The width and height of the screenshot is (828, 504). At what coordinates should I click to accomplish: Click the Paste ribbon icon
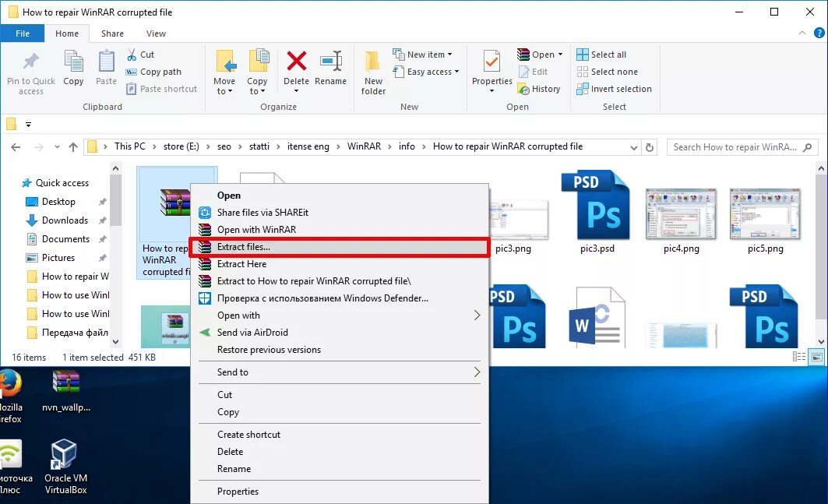coord(106,62)
